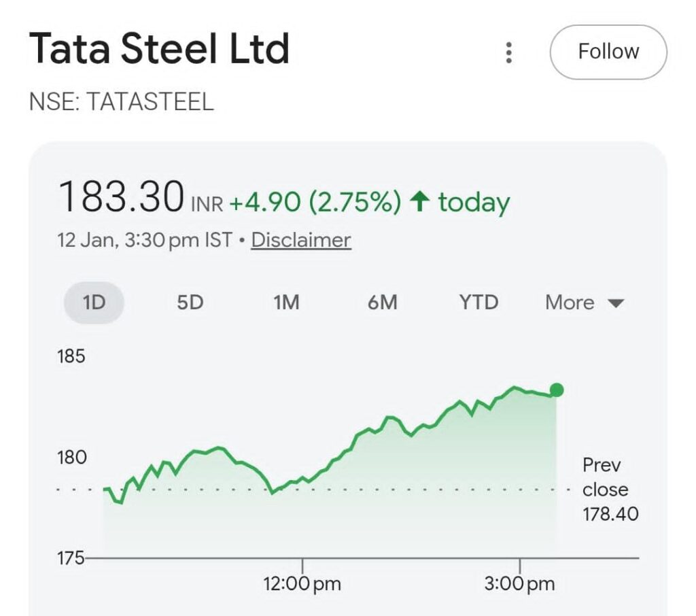Expand the More time ranges dropdown

584,303
